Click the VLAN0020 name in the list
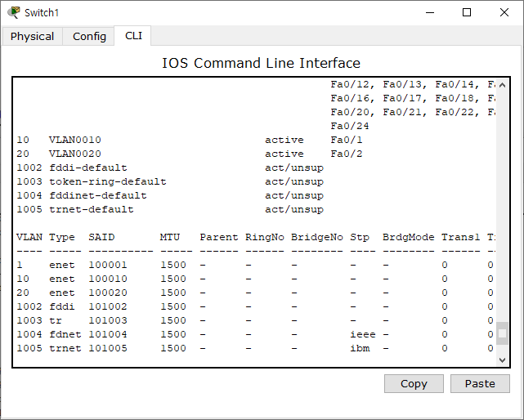524x420 pixels. tap(75, 154)
